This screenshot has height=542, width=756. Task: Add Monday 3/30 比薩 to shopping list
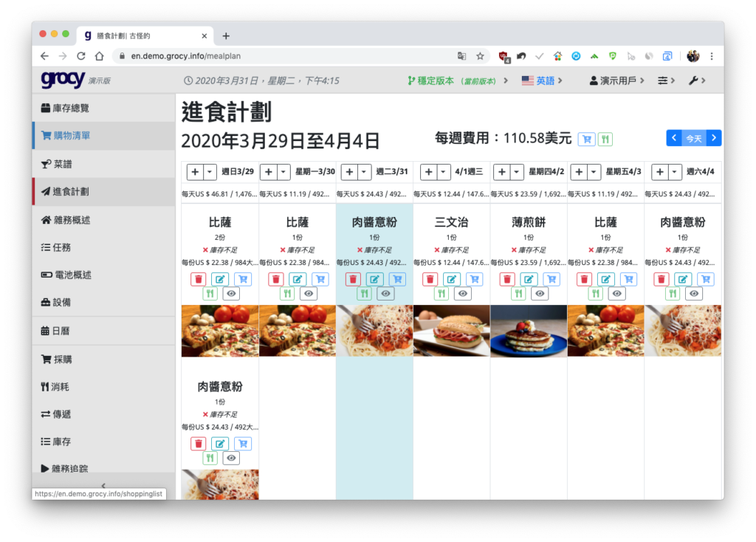point(320,279)
